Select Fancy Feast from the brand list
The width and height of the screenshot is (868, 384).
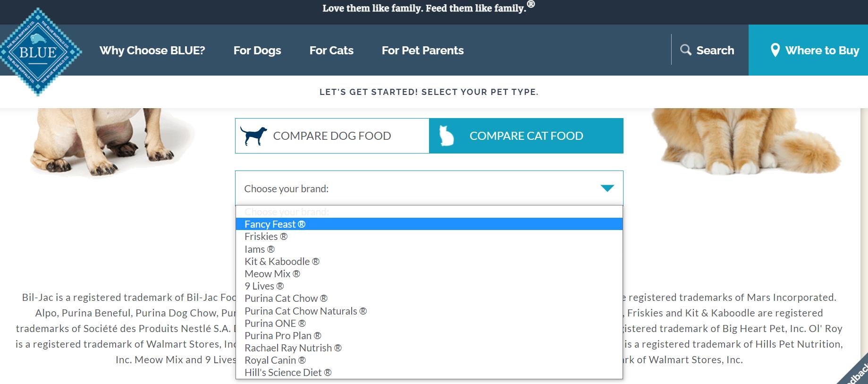[275, 224]
